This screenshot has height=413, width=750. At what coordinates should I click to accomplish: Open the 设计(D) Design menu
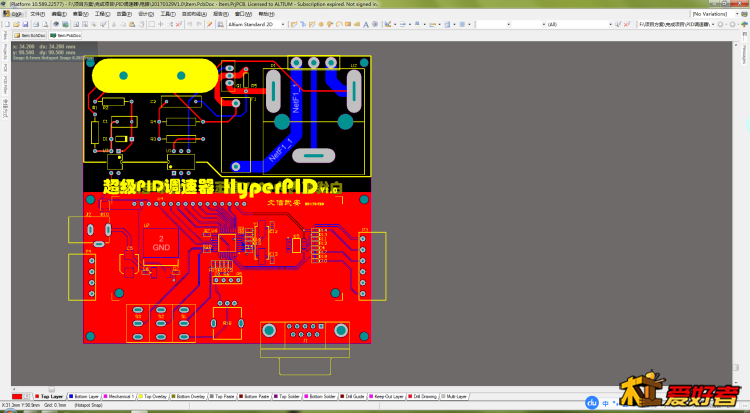[x=146, y=14]
